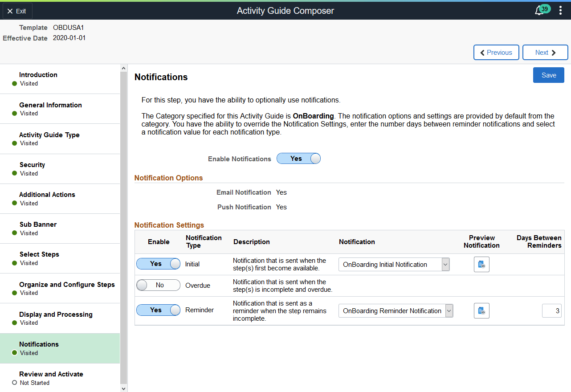571x392 pixels.
Task: Preview the OnBoarding Reminder Notification
Action: click(481, 310)
